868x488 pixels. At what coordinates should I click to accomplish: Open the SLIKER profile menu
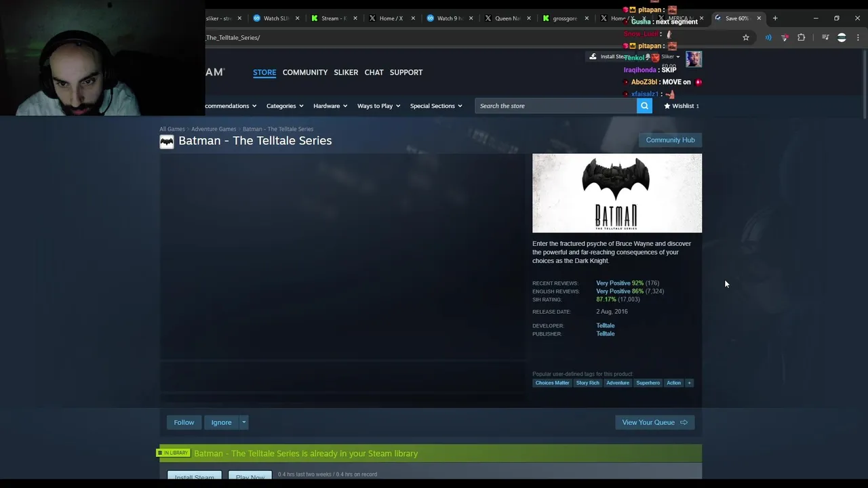click(x=346, y=72)
